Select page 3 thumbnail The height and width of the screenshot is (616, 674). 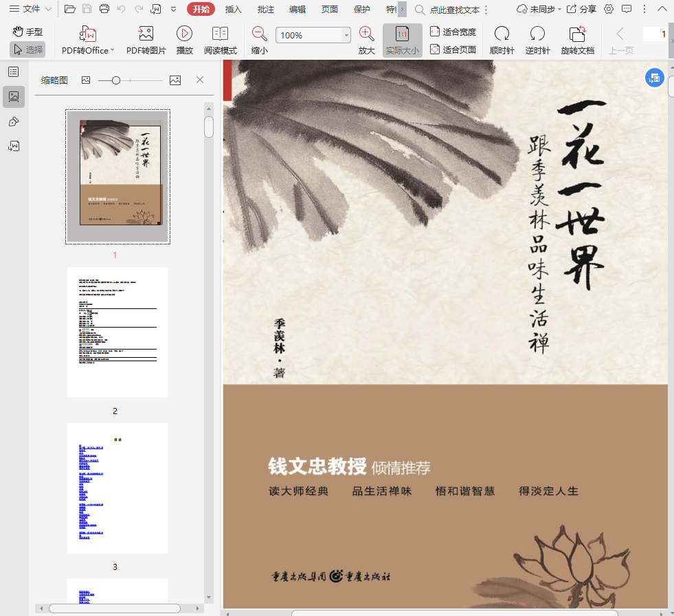click(x=117, y=488)
